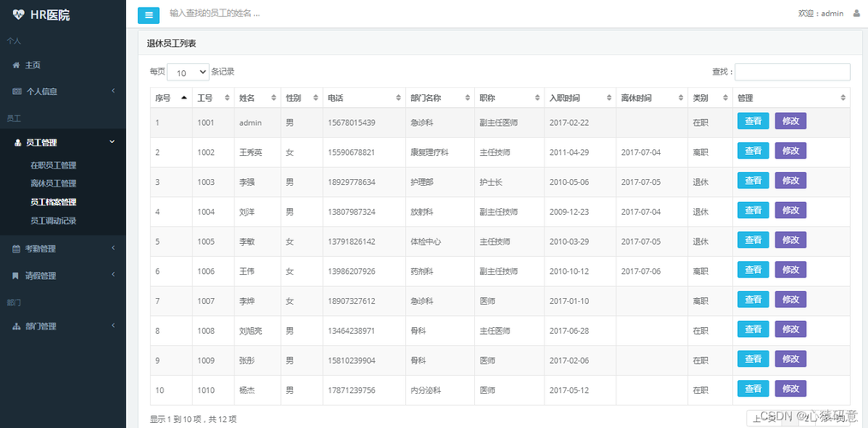Sort table by 电话 column
The width and height of the screenshot is (868, 428).
point(399,98)
